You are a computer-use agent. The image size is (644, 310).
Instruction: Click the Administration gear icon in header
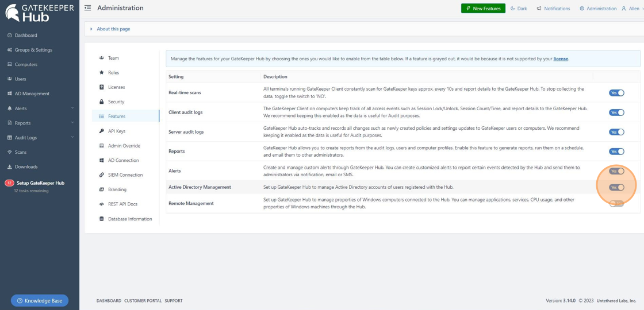(x=582, y=8)
